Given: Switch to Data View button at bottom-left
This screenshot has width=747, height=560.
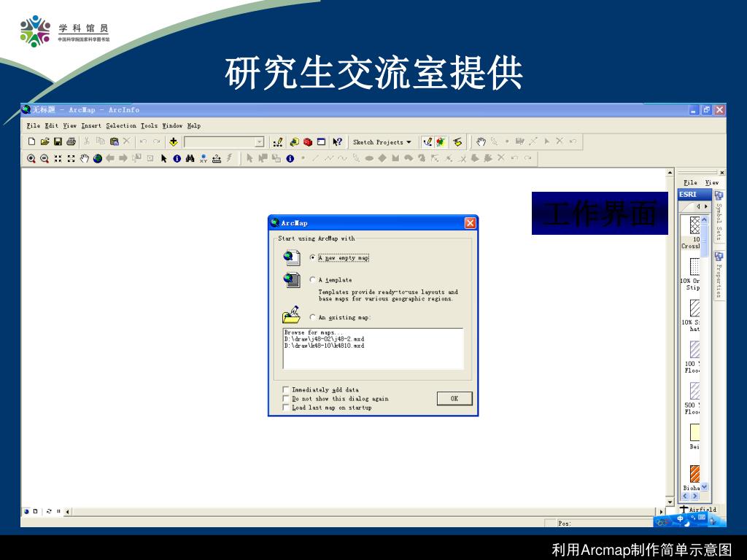Looking at the screenshot, I should tap(27, 511).
